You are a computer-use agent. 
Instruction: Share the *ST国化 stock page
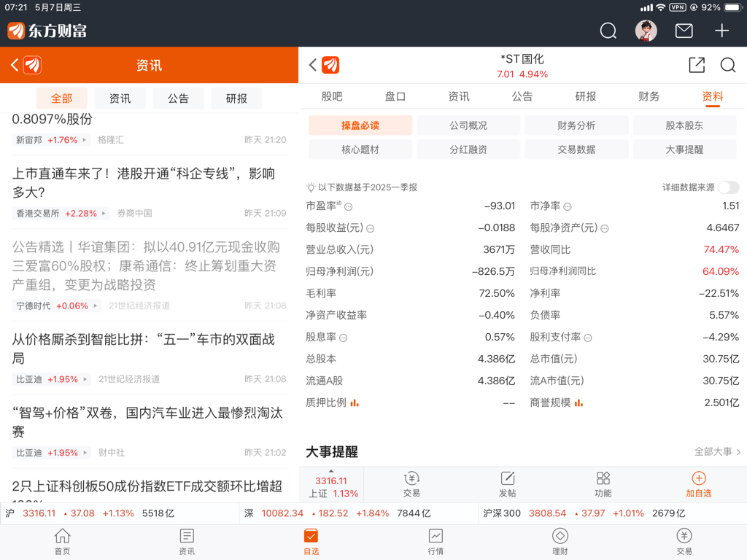[x=697, y=65]
